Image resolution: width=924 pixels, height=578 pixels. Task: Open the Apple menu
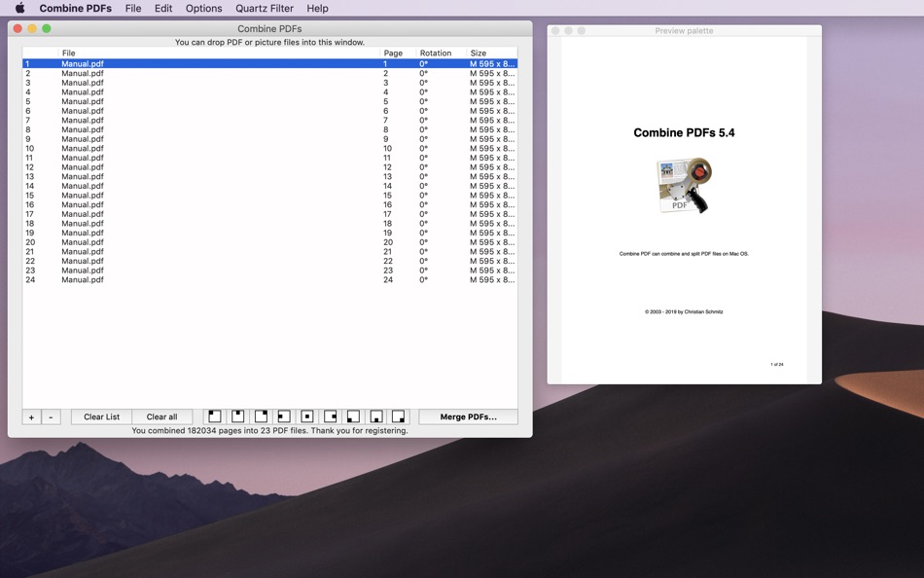pyautogui.click(x=19, y=8)
